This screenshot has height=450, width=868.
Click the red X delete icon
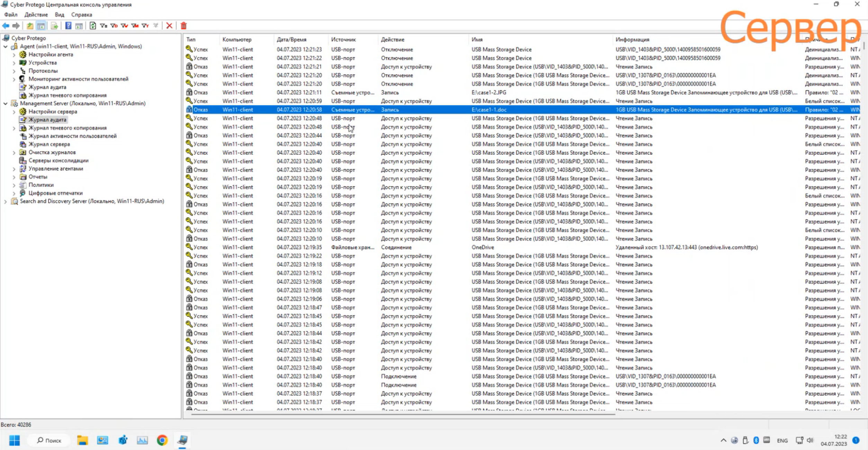pos(169,26)
